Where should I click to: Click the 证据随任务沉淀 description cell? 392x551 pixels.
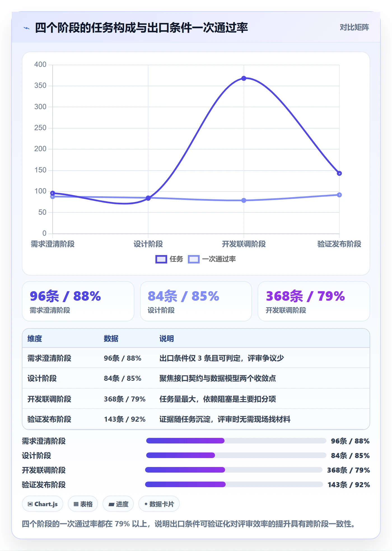tap(225, 419)
